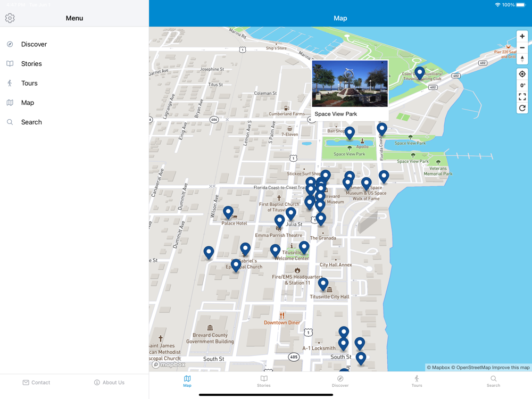This screenshot has height=399, width=532.
Task: Switch to the Tours bottom tab
Action: [x=417, y=381]
